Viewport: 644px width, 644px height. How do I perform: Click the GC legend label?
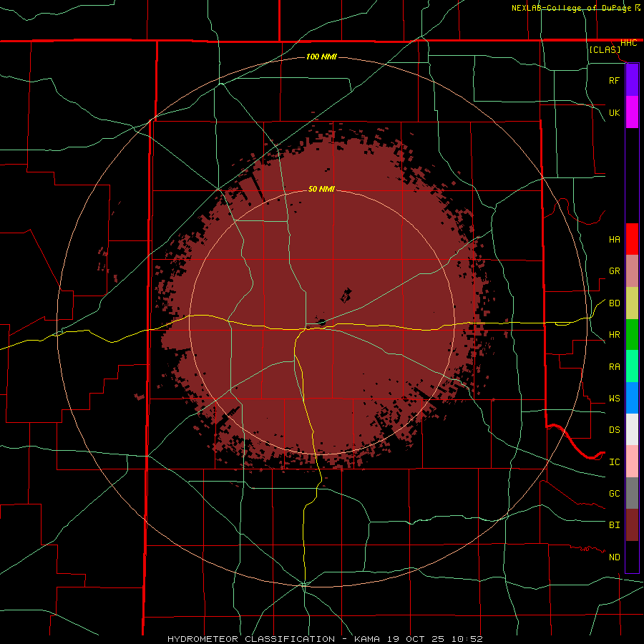(614, 494)
